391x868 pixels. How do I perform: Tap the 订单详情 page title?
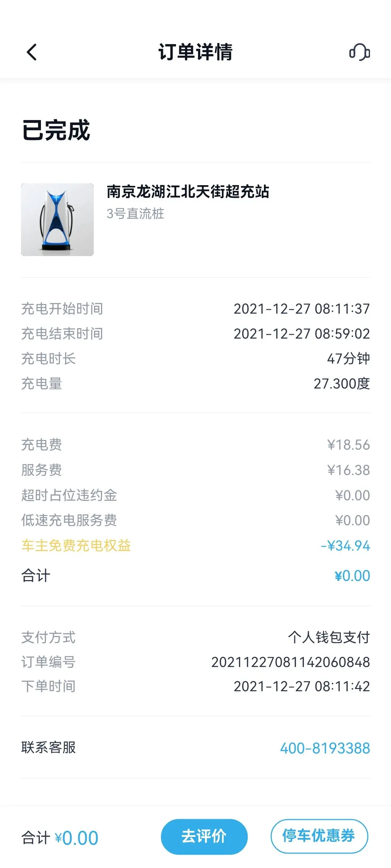195,52
